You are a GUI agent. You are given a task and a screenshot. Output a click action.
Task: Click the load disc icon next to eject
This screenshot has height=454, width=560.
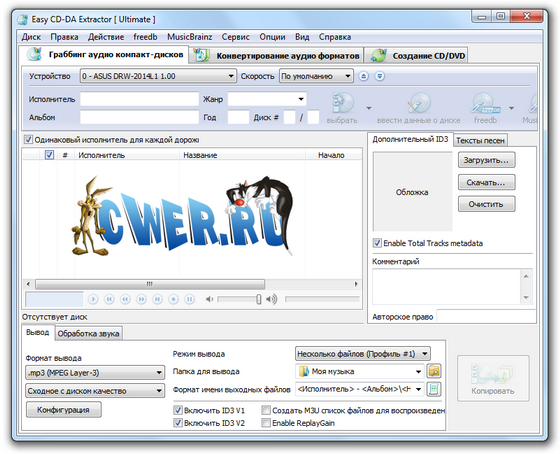pos(380,76)
